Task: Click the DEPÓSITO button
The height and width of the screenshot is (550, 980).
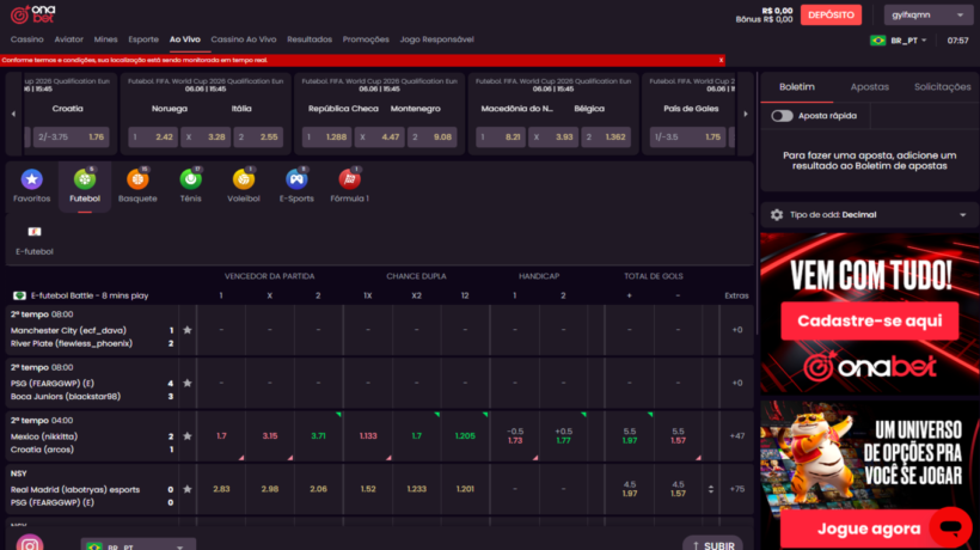Action: coord(830,15)
